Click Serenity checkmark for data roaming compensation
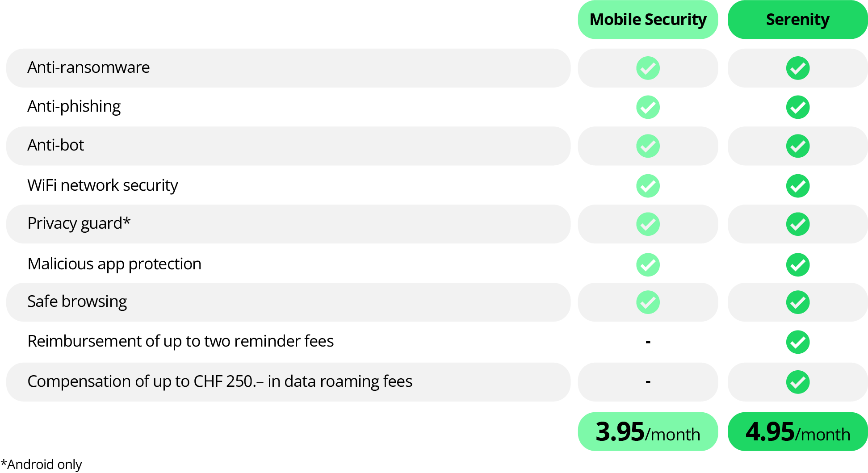Image resolution: width=868 pixels, height=473 pixels. tap(797, 382)
